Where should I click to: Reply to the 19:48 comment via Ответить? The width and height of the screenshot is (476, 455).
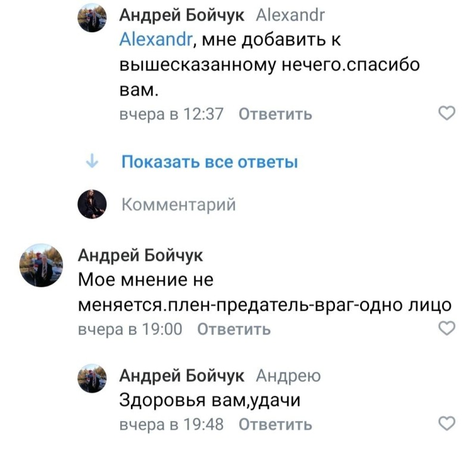275,424
